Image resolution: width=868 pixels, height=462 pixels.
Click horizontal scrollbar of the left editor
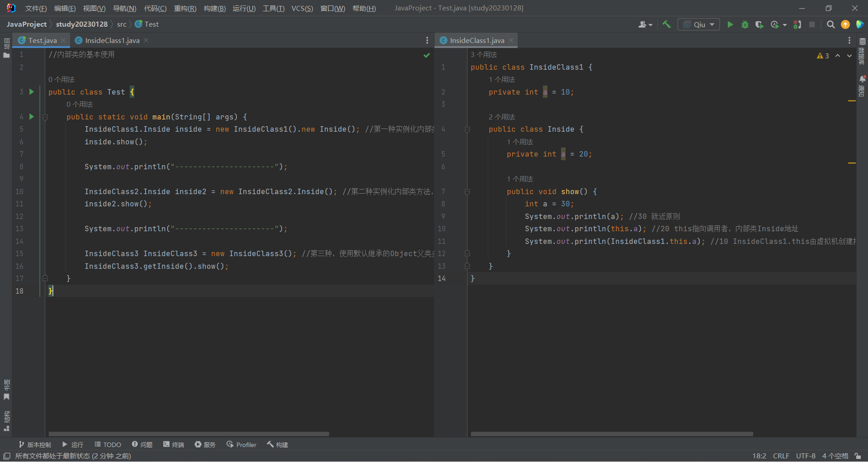(189, 433)
